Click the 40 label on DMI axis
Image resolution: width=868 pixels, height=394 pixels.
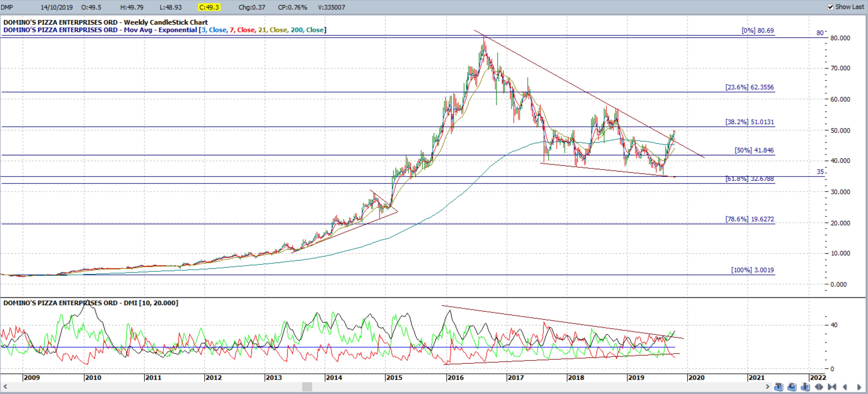click(834, 325)
